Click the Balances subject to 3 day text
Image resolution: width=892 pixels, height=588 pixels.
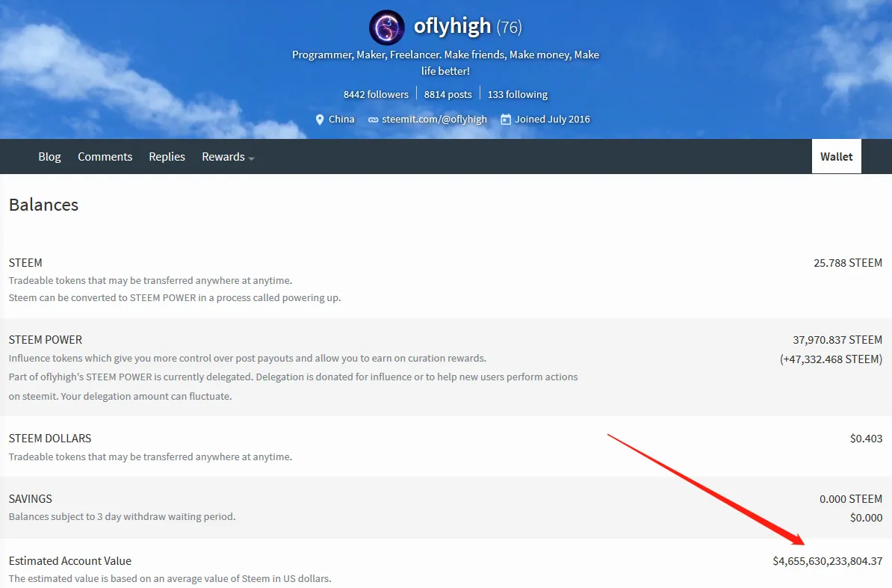122,516
